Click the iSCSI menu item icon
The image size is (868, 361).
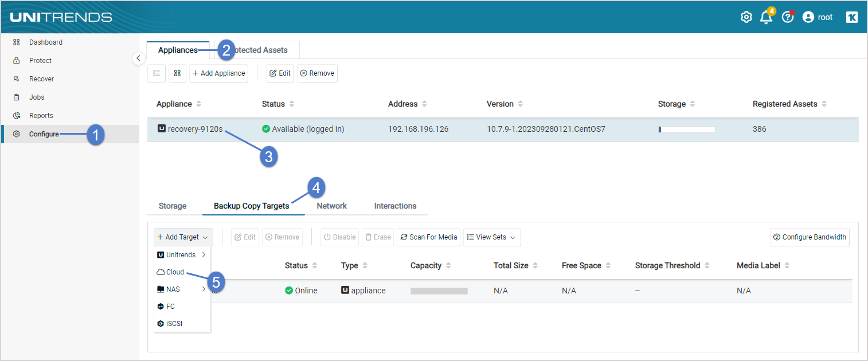point(161,324)
